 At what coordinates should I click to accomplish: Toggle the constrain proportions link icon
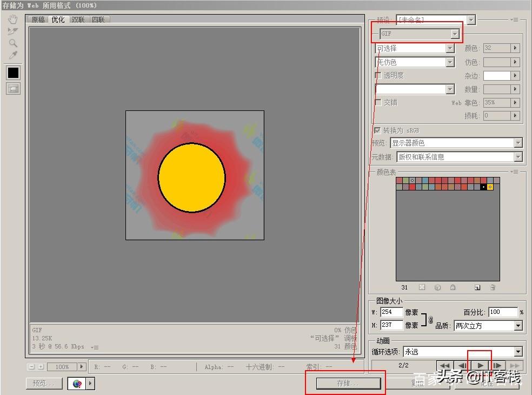pos(430,320)
